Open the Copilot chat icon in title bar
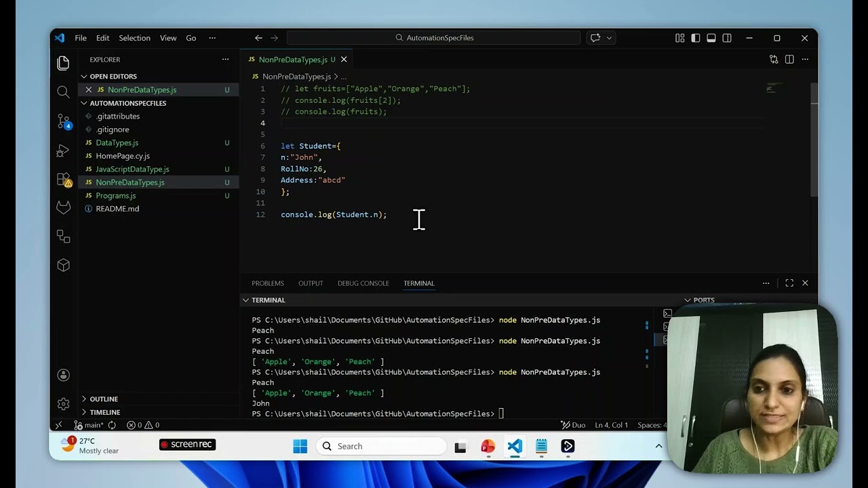This screenshot has width=868, height=488. coord(595,38)
